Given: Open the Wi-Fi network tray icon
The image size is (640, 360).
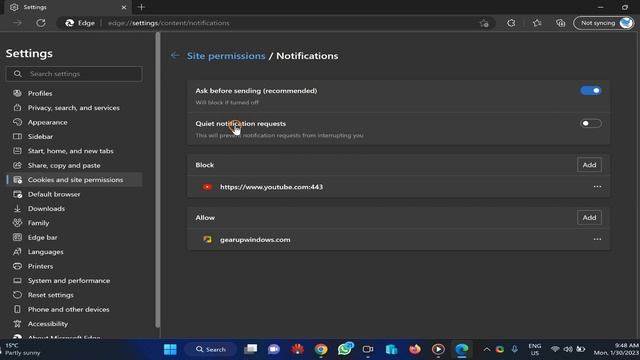Looking at the screenshot, I should click(x=555, y=349).
